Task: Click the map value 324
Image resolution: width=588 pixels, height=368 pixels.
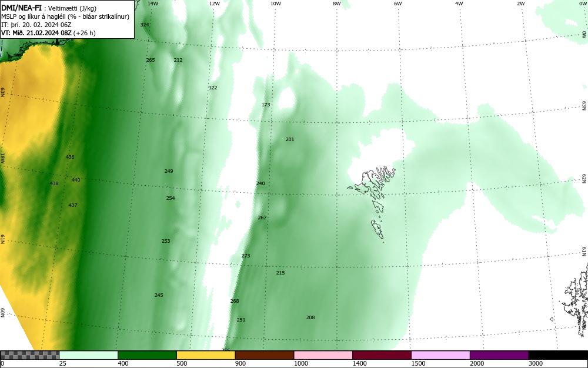Action: pyautogui.click(x=145, y=25)
